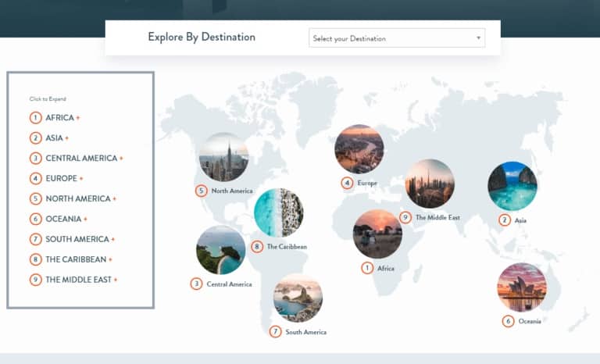
Task: Click the Asia lagoon map image
Action: pyautogui.click(x=512, y=186)
